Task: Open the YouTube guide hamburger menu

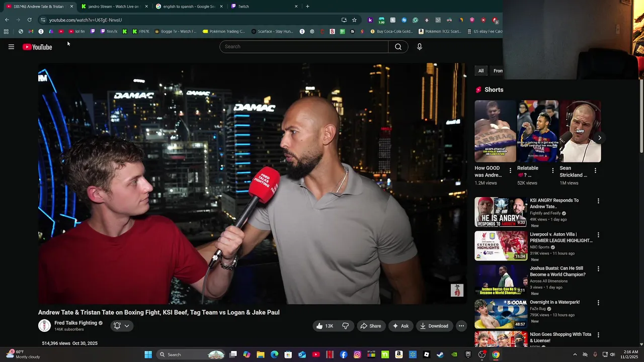Action: pos(11,47)
